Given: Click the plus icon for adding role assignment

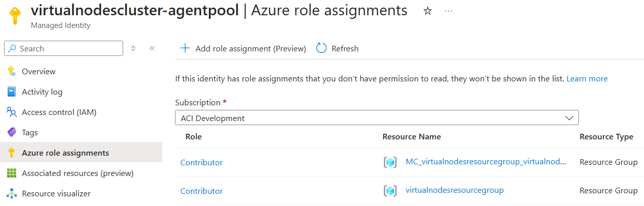Looking at the screenshot, I should click(185, 48).
